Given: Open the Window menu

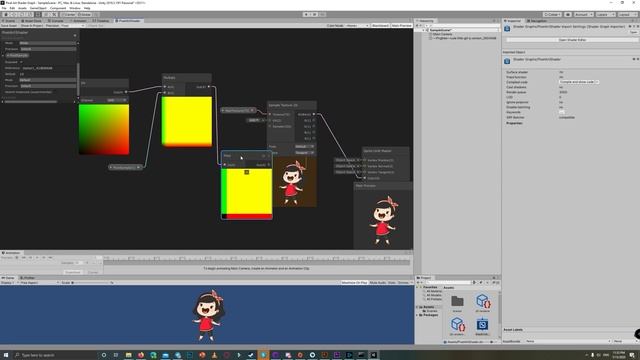Looking at the screenshot, I should [x=75, y=8].
